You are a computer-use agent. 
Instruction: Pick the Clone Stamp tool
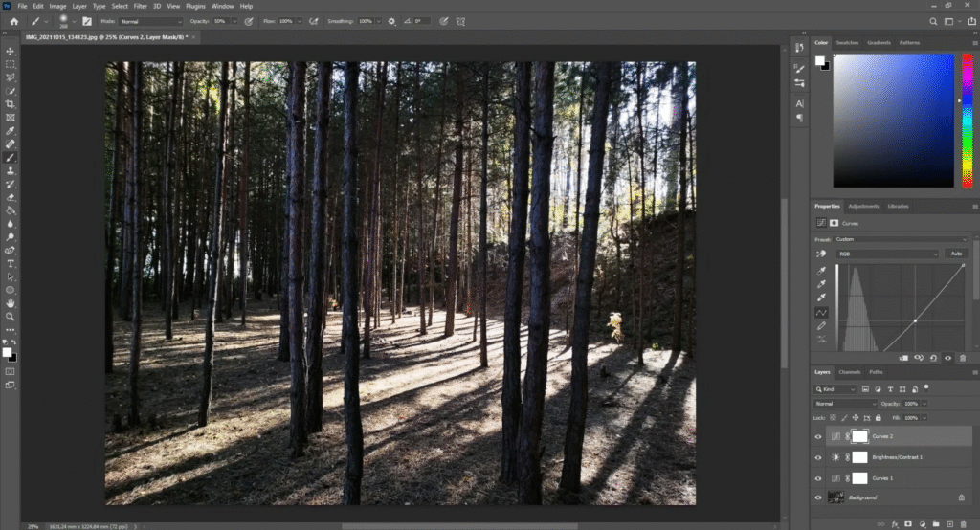point(11,170)
